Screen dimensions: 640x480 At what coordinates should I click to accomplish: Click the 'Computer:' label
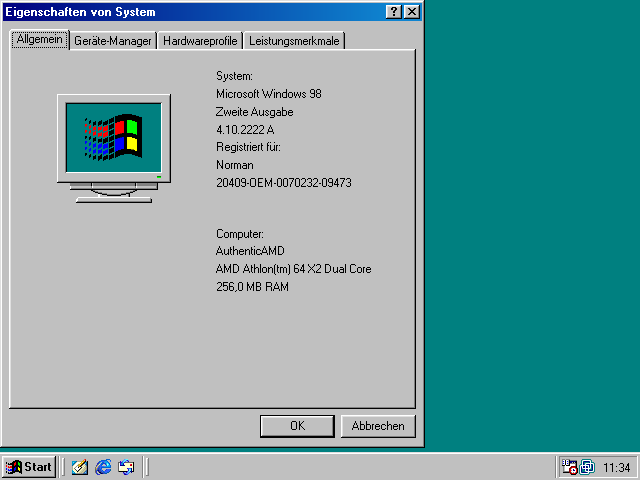(240, 234)
